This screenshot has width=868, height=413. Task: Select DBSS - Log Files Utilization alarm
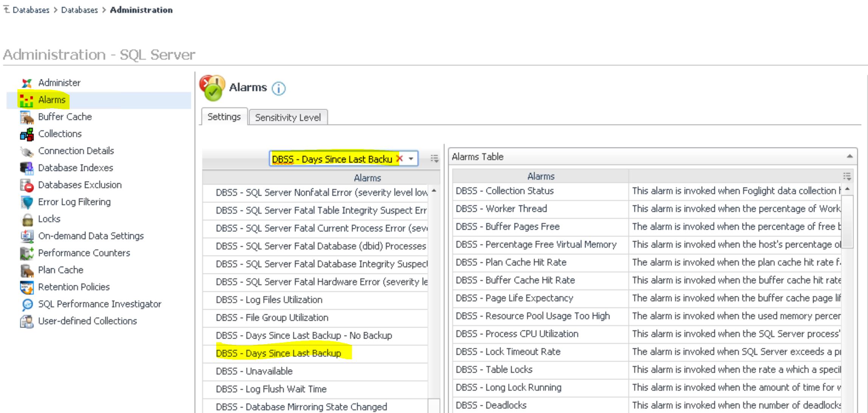tap(315, 300)
